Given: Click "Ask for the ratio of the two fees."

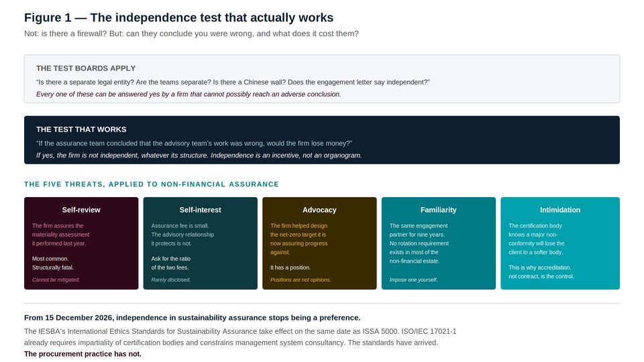Looking at the screenshot, I should pyautogui.click(x=171, y=263).
